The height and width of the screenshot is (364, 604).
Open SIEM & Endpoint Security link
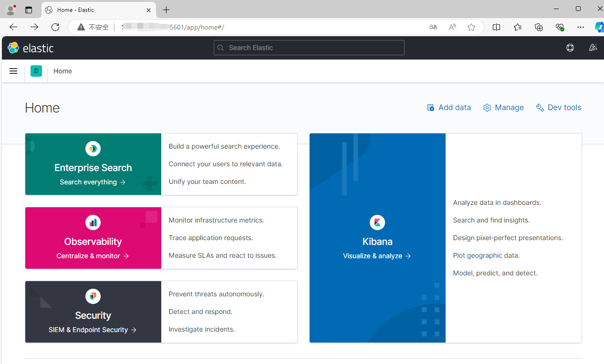coord(93,330)
